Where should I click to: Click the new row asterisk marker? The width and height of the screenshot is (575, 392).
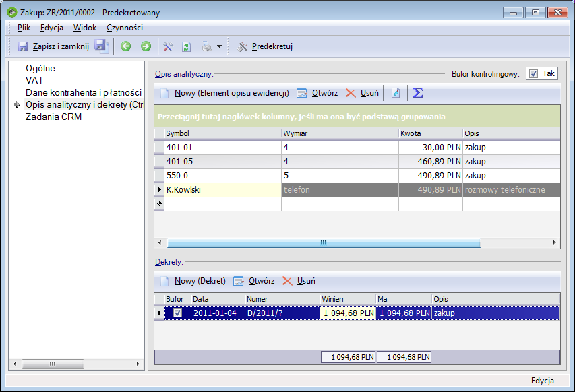[x=160, y=204]
